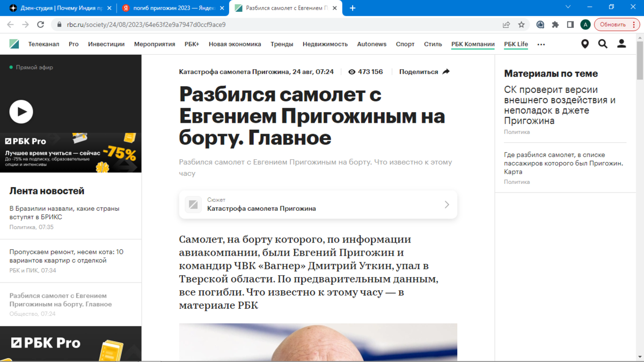Toggle the browser side panel

[570, 25]
